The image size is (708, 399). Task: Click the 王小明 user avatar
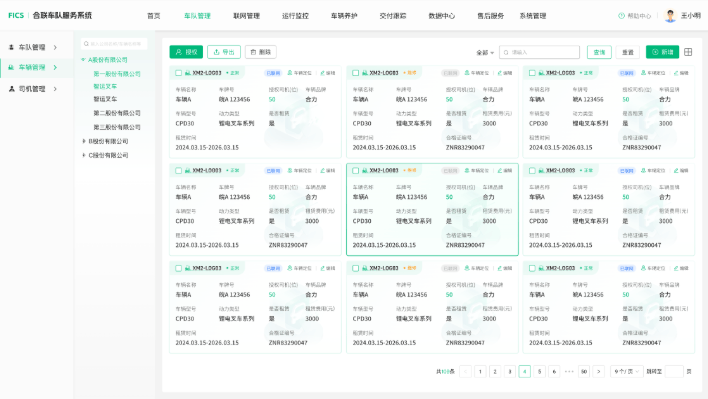pyautogui.click(x=671, y=16)
